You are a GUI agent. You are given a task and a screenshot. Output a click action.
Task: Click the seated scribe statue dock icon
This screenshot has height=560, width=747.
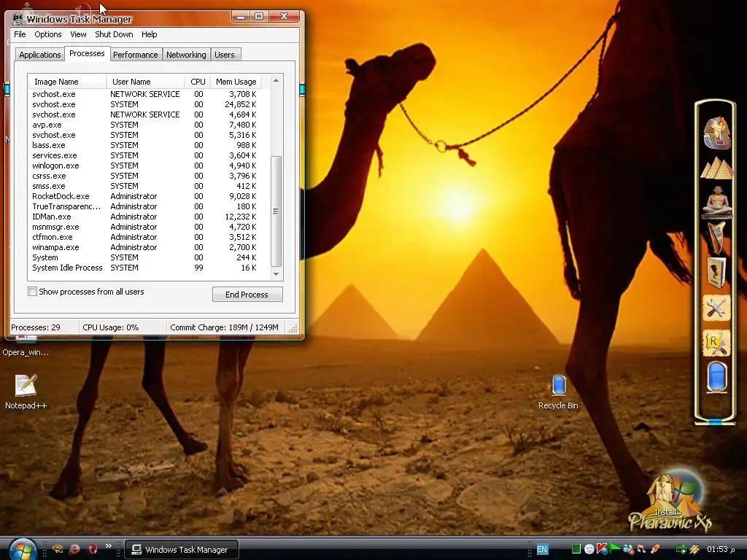coord(717,203)
